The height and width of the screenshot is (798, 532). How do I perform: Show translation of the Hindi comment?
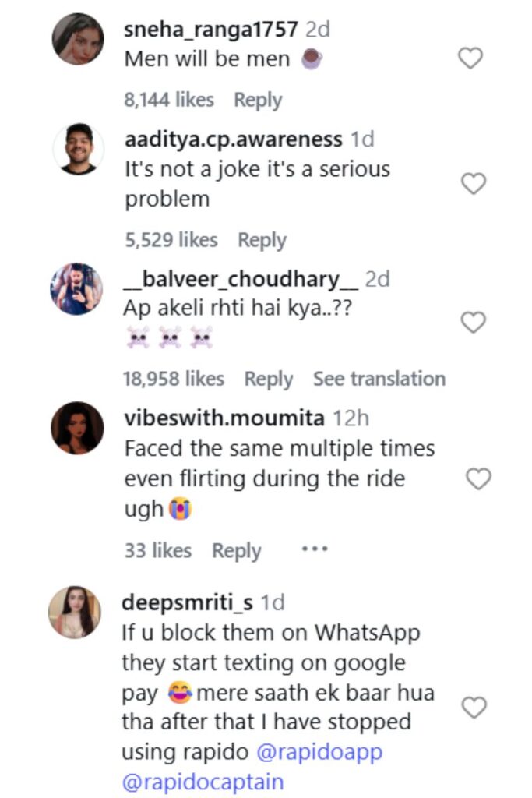tap(379, 380)
